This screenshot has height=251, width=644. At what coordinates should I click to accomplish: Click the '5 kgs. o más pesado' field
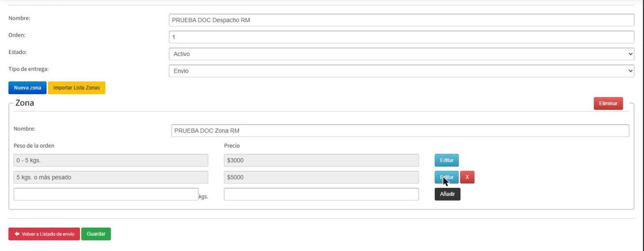pos(111,177)
